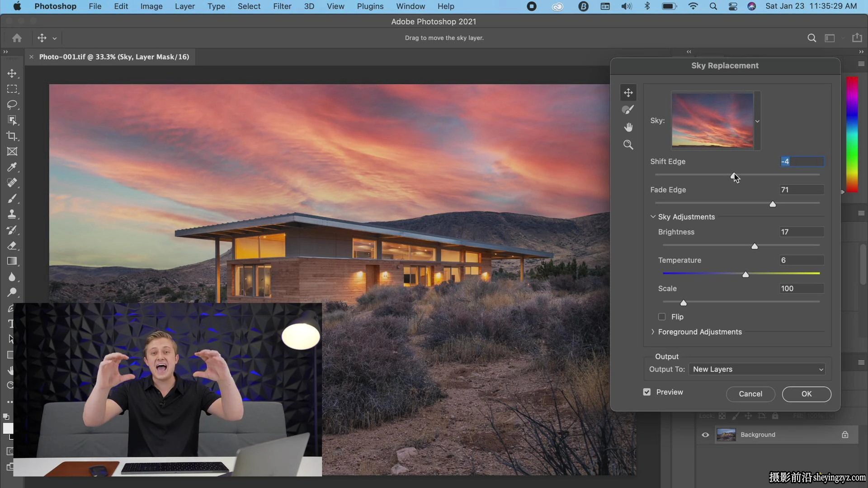Select the Hand tool in Sky Replacement

pyautogui.click(x=628, y=127)
